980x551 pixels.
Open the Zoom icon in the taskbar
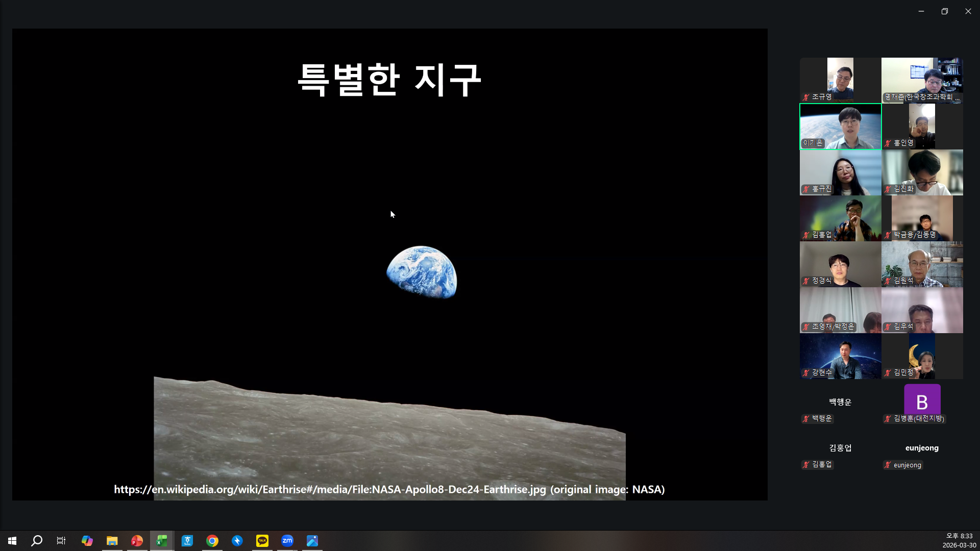pyautogui.click(x=287, y=541)
